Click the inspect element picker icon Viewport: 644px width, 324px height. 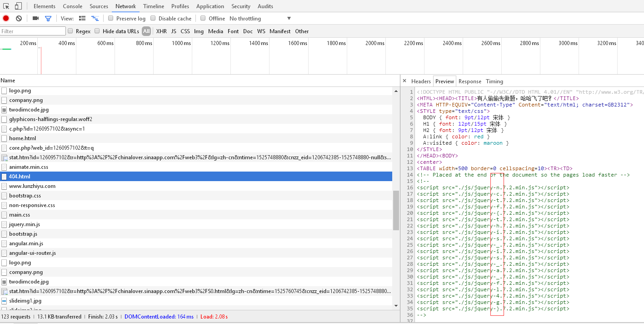6,6
